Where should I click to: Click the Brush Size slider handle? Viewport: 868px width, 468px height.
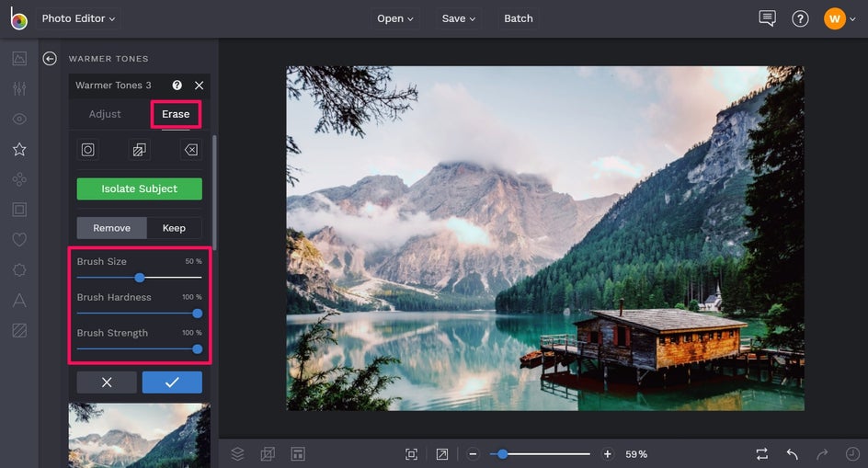[140, 278]
